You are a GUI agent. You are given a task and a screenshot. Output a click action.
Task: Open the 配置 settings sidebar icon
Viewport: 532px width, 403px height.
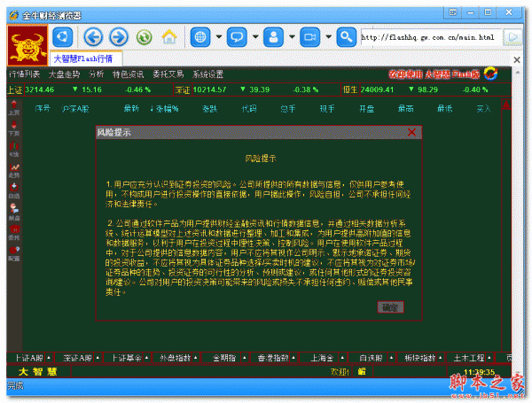coord(14,253)
